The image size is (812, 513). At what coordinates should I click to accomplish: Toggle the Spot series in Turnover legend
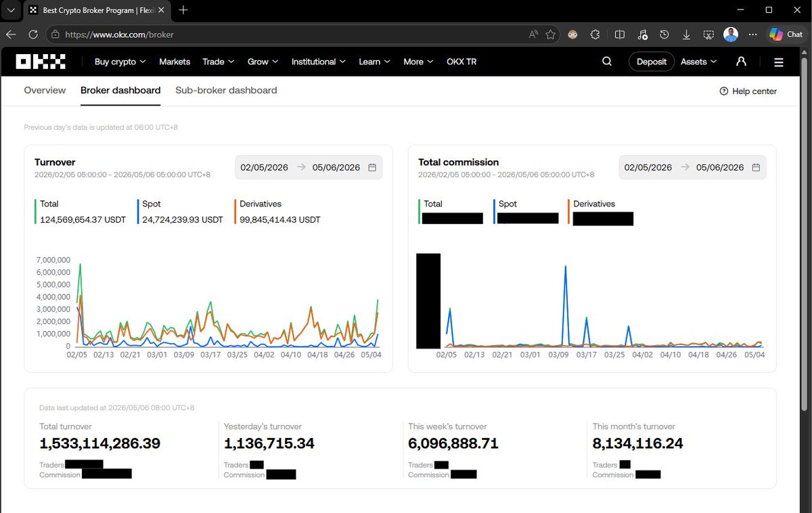[x=152, y=204]
